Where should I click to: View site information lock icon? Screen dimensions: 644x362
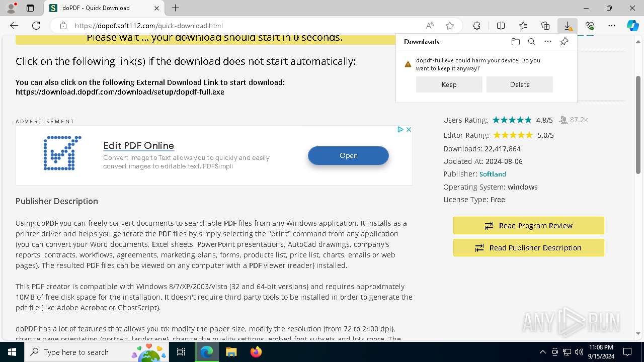(63, 26)
